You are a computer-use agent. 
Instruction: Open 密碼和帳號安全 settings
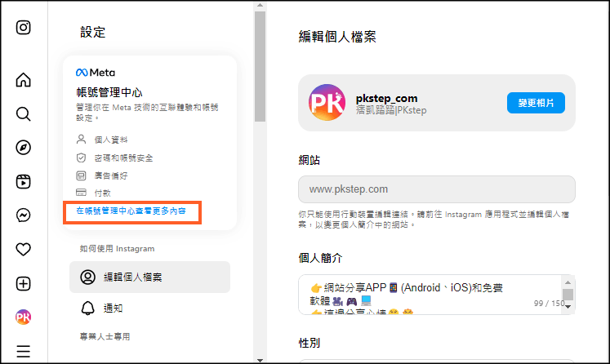123,158
